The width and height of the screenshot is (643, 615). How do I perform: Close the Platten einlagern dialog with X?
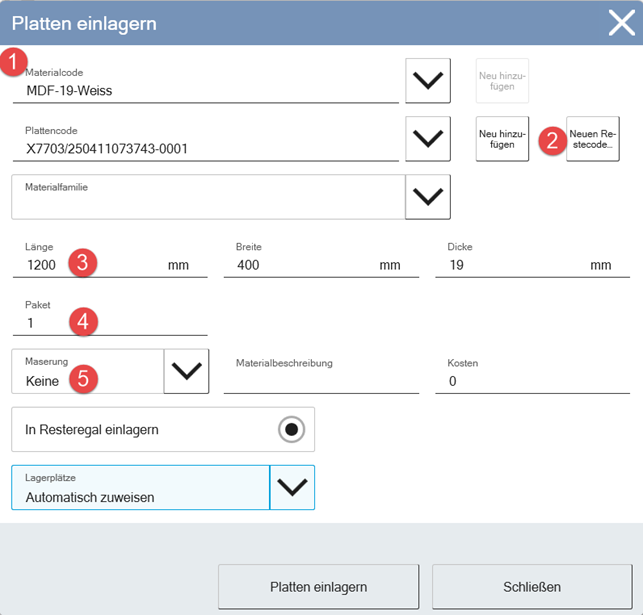pos(622,23)
